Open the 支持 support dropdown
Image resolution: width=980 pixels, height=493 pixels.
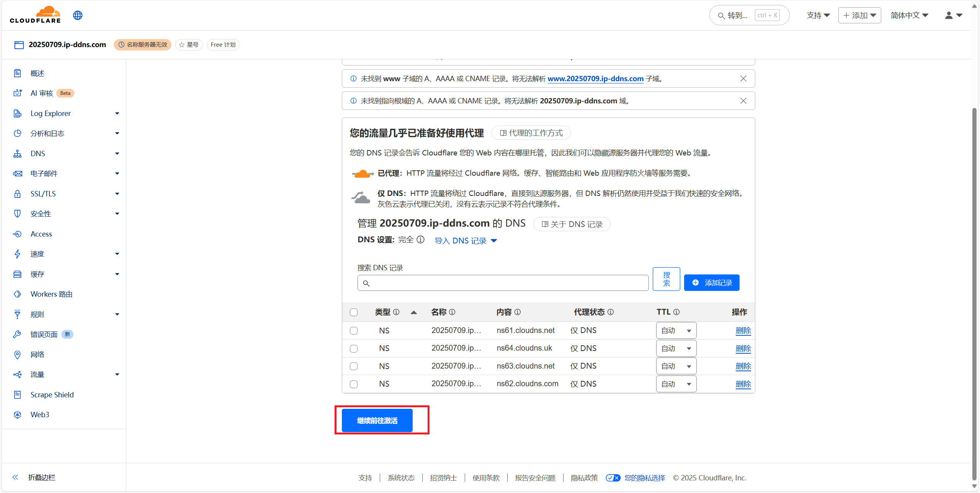tap(818, 15)
